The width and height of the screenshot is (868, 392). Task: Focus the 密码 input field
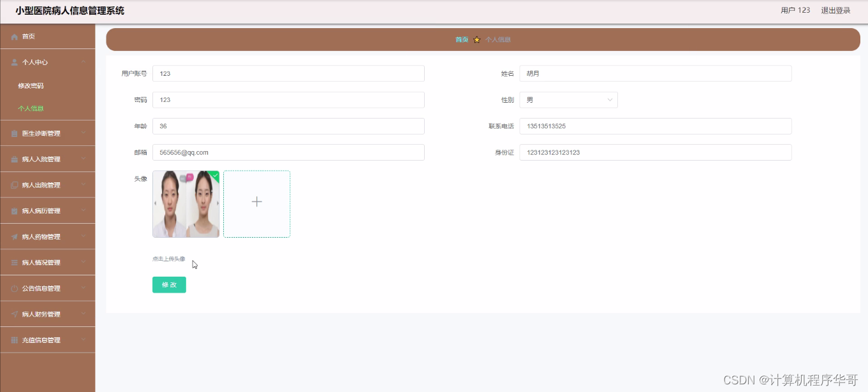[288, 100]
